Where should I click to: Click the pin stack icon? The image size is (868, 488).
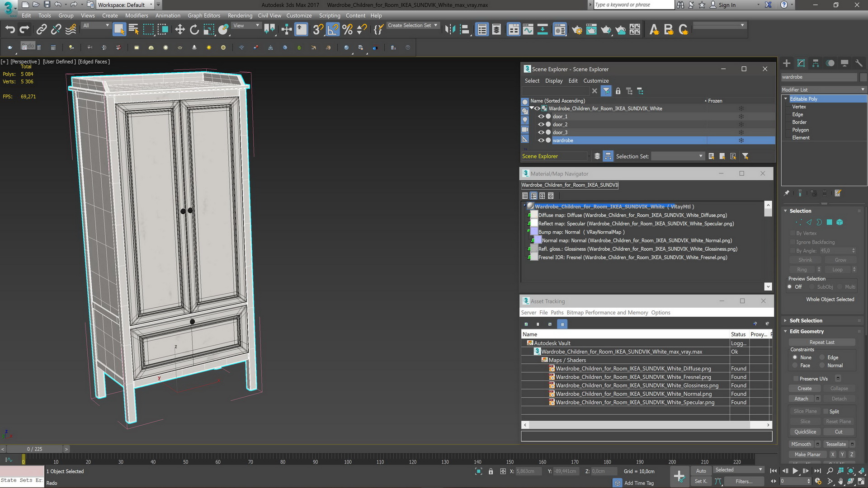pyautogui.click(x=787, y=193)
